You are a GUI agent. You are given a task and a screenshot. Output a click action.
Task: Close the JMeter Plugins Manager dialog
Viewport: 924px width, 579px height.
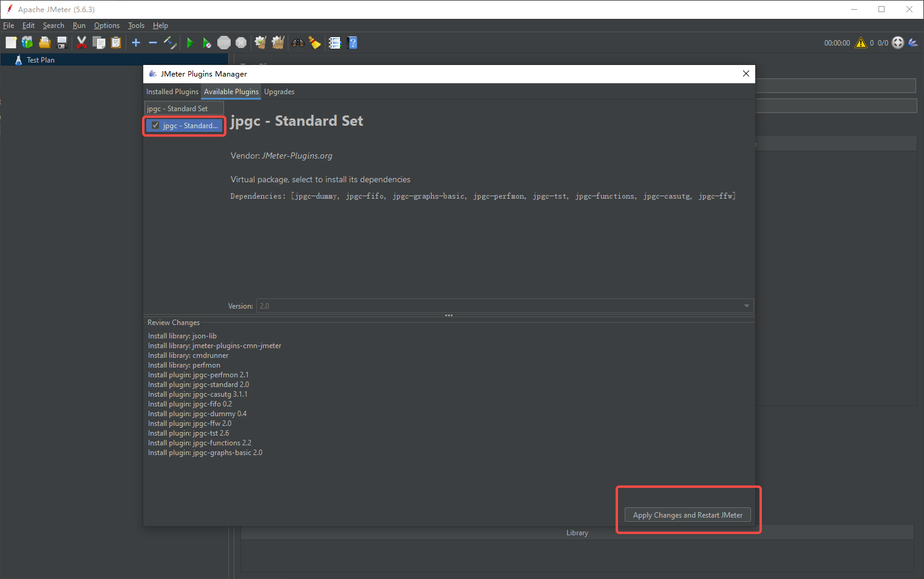(x=746, y=74)
